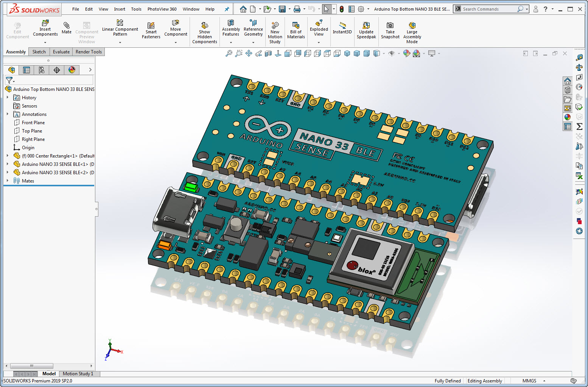Open the PropertyManager tab icon
588x387 pixels.
(26, 70)
